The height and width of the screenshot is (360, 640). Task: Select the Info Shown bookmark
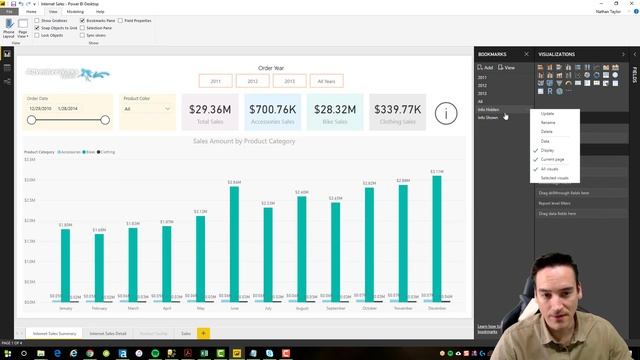[488, 118]
